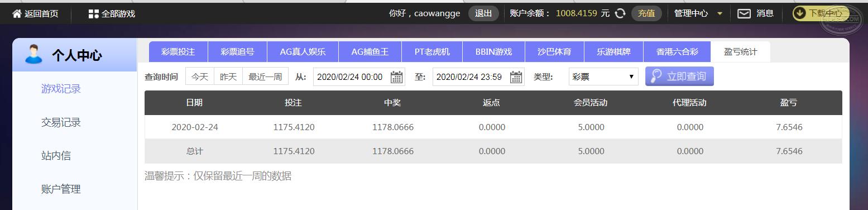Switch to the AG捕鱼王 tab
Screen dimensions: 868x210
[x=370, y=52]
